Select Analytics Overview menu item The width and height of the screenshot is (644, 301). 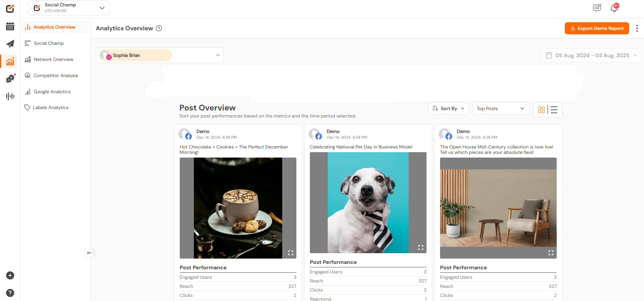pos(55,27)
